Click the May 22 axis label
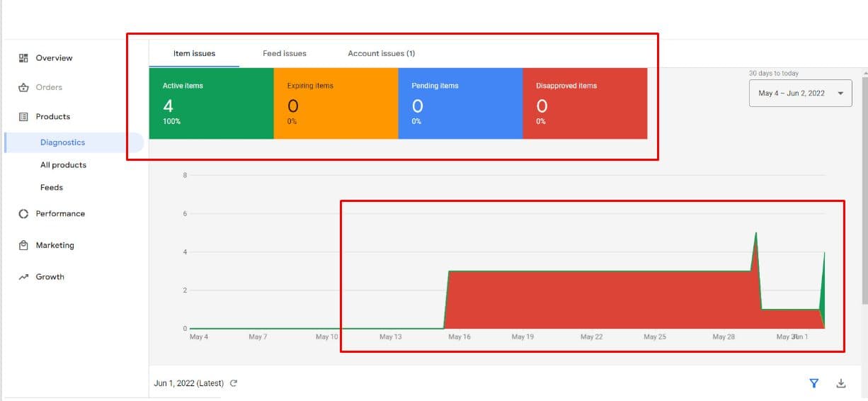Viewport: 868px width, 401px height. tap(591, 337)
